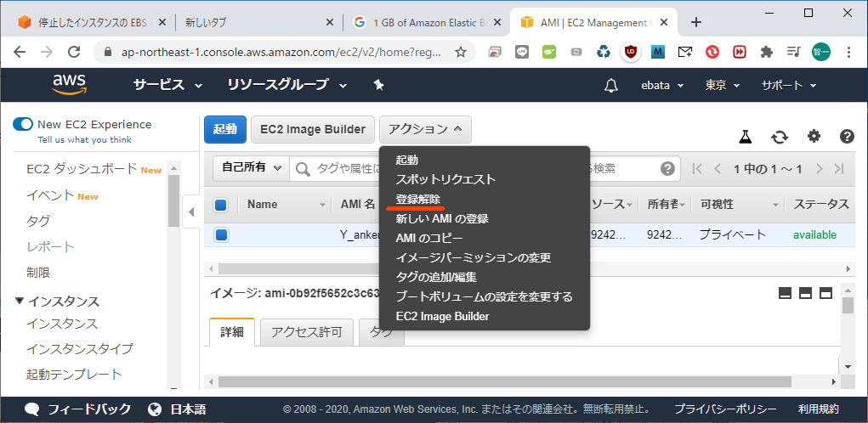Open the help question mark icon
The image size is (868, 423).
(x=847, y=137)
